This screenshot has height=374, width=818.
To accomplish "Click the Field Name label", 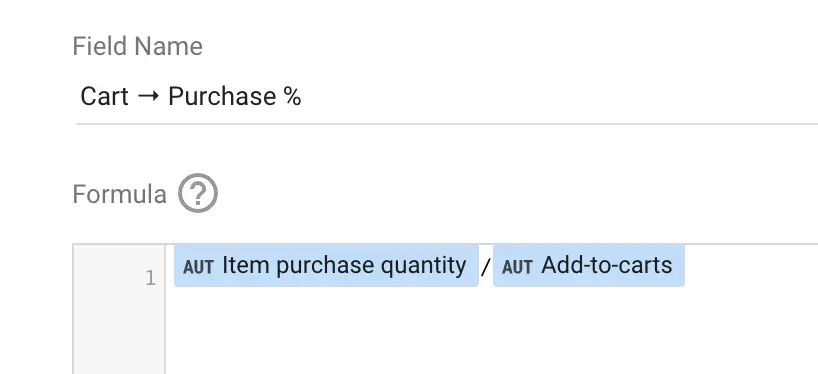I will pos(138,46).
